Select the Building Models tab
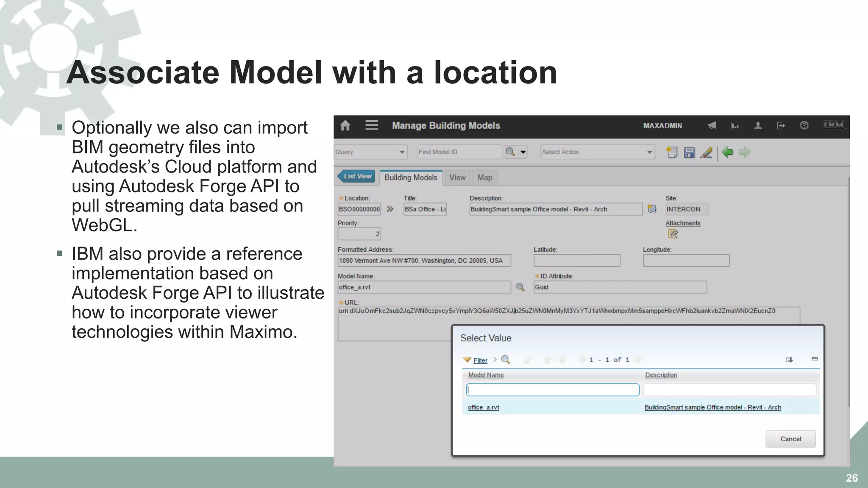868x488 pixels. tap(411, 177)
